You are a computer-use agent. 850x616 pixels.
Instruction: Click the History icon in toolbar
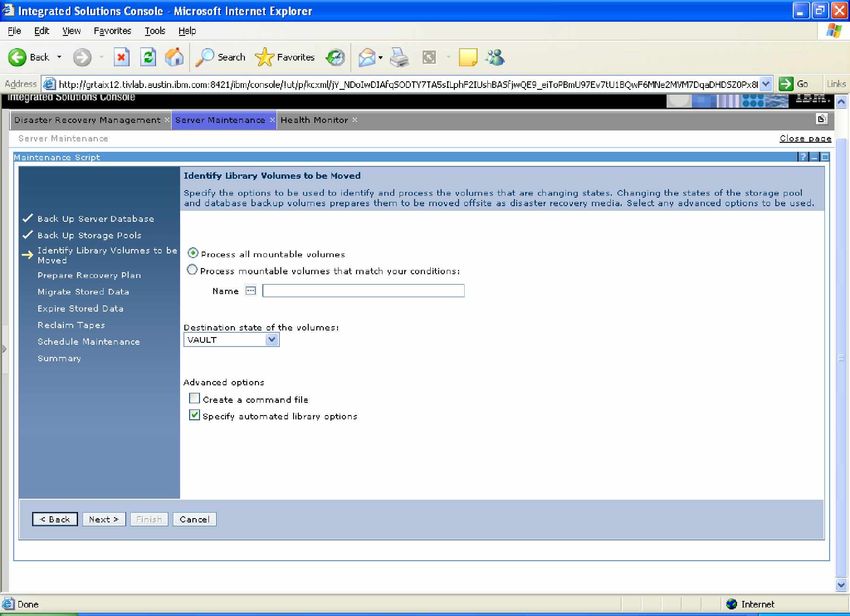click(x=336, y=57)
